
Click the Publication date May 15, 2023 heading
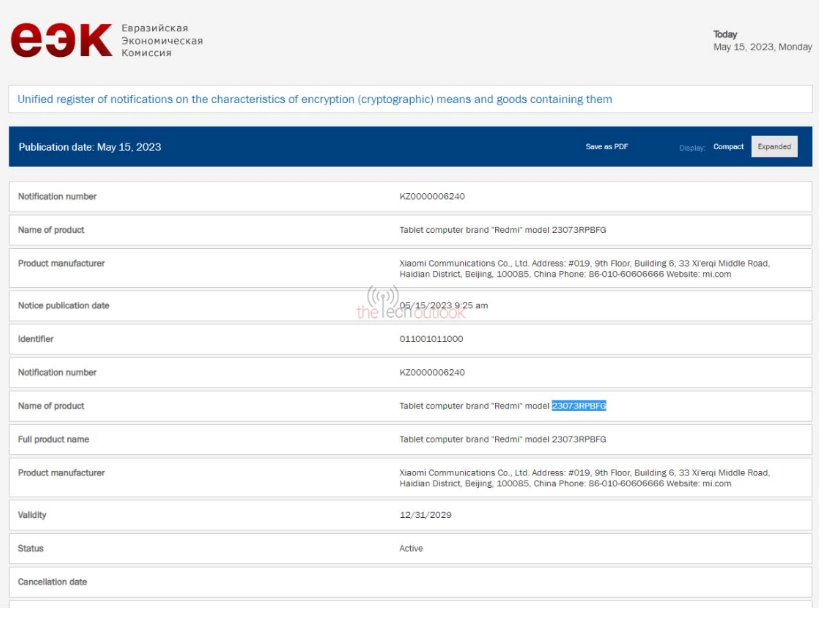pos(90,148)
